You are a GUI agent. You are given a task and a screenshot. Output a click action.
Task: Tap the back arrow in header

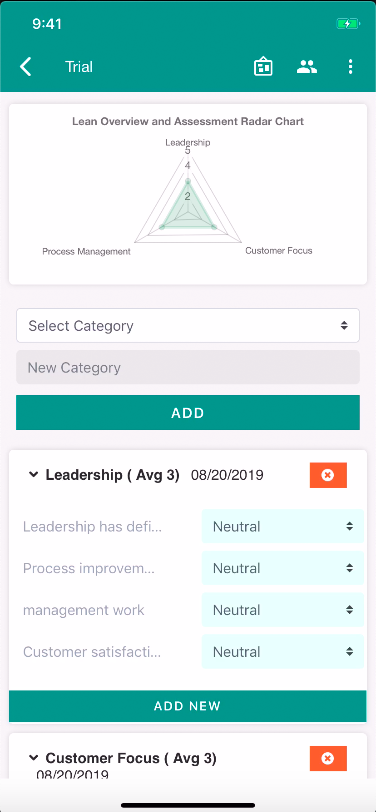click(26, 67)
